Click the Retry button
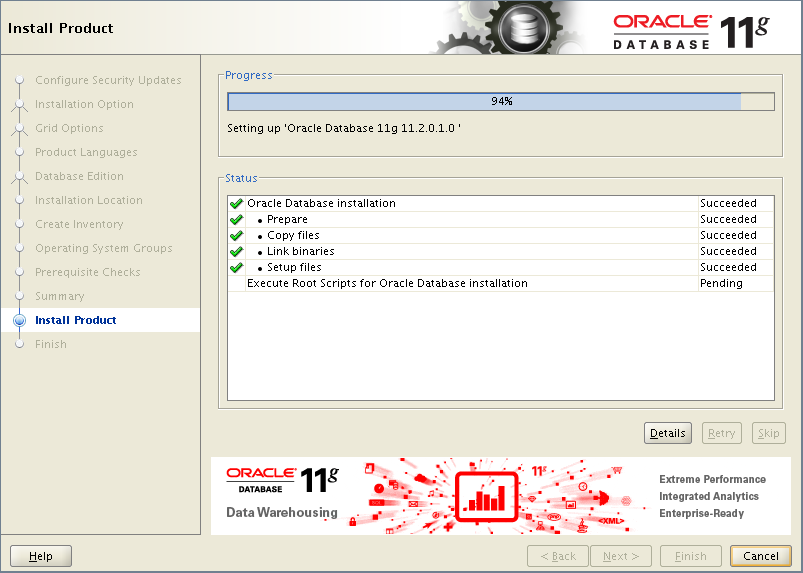 tap(721, 433)
